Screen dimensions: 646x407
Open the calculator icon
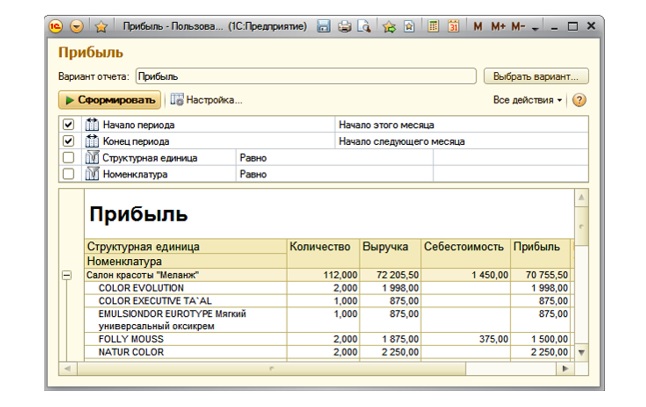[x=433, y=27]
